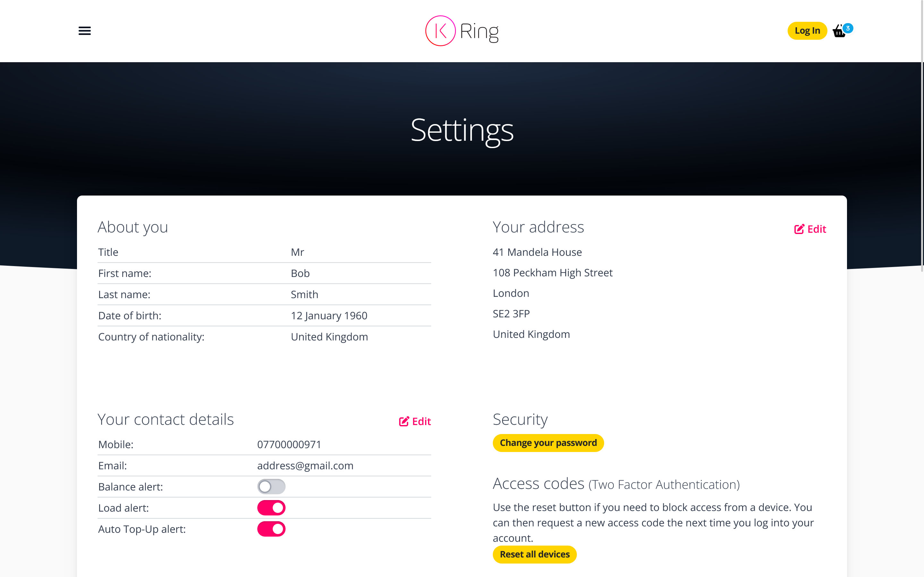Open the hamburger navigation menu
This screenshot has height=577, width=924.
tap(84, 30)
